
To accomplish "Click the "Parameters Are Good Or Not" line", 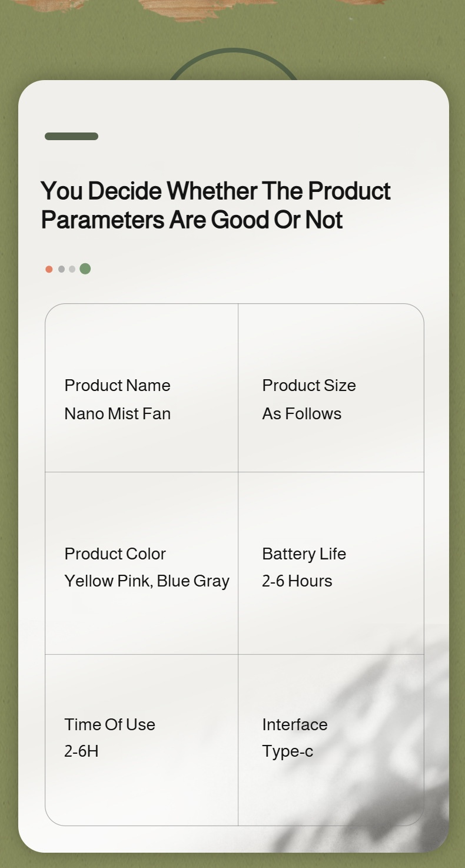I will click(192, 220).
